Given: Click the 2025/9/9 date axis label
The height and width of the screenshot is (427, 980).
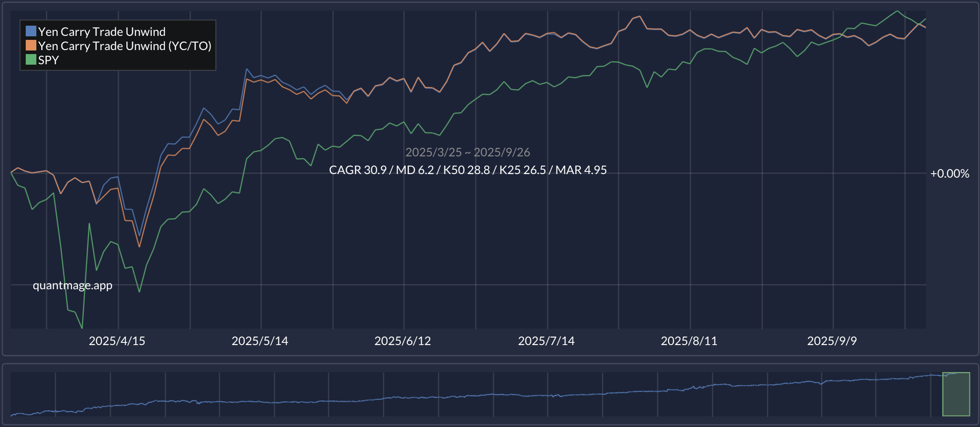Looking at the screenshot, I should point(832,341).
